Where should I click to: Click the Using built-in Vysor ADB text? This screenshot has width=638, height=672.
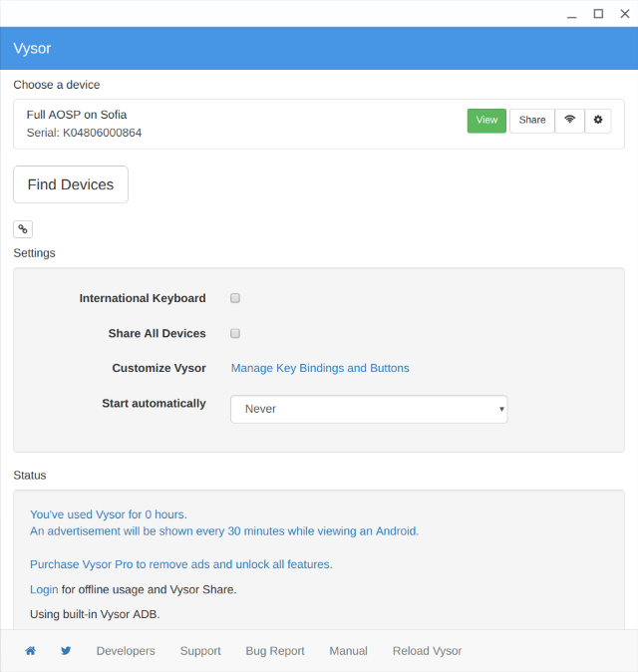95,614
